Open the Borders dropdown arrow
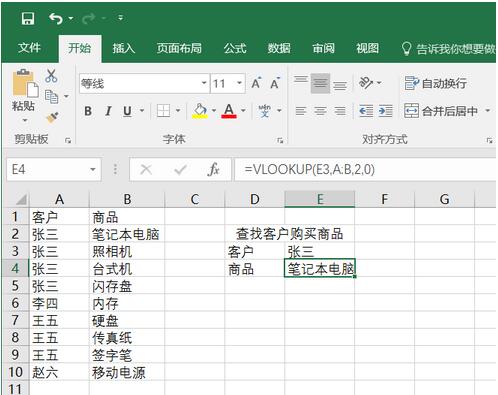 point(178,110)
